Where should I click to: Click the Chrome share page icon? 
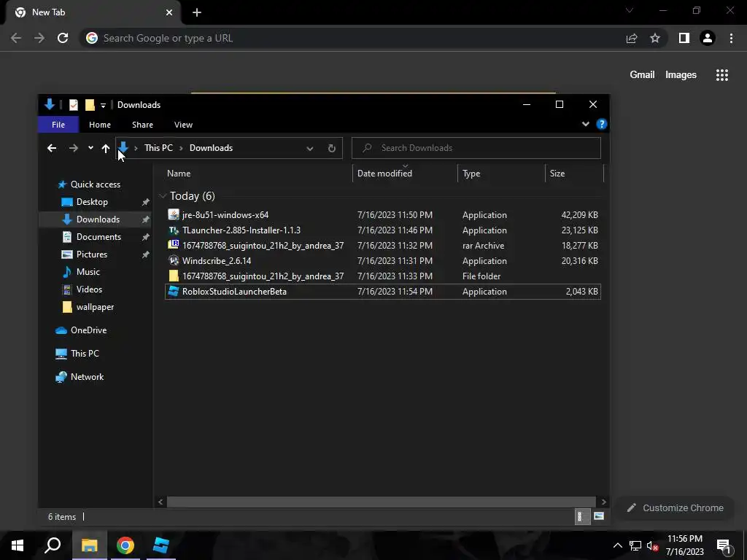(x=632, y=38)
